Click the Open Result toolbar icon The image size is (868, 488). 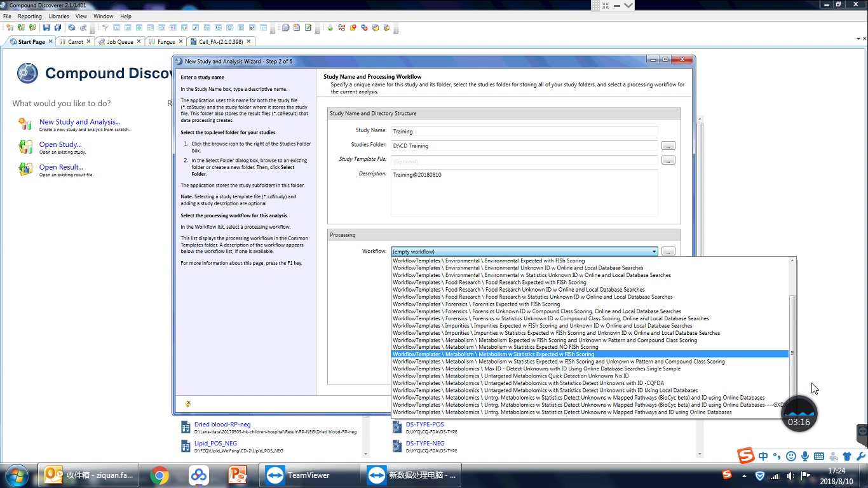point(32,28)
